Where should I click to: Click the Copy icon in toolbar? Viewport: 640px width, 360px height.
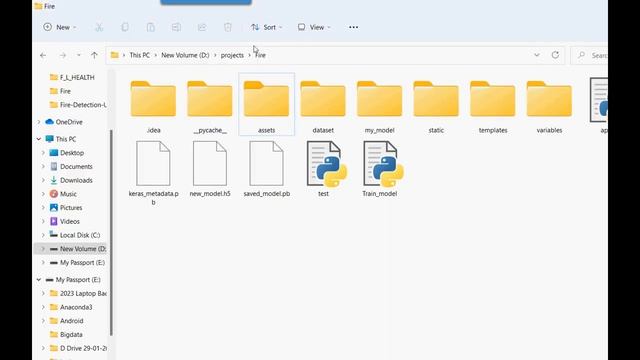coord(125,27)
